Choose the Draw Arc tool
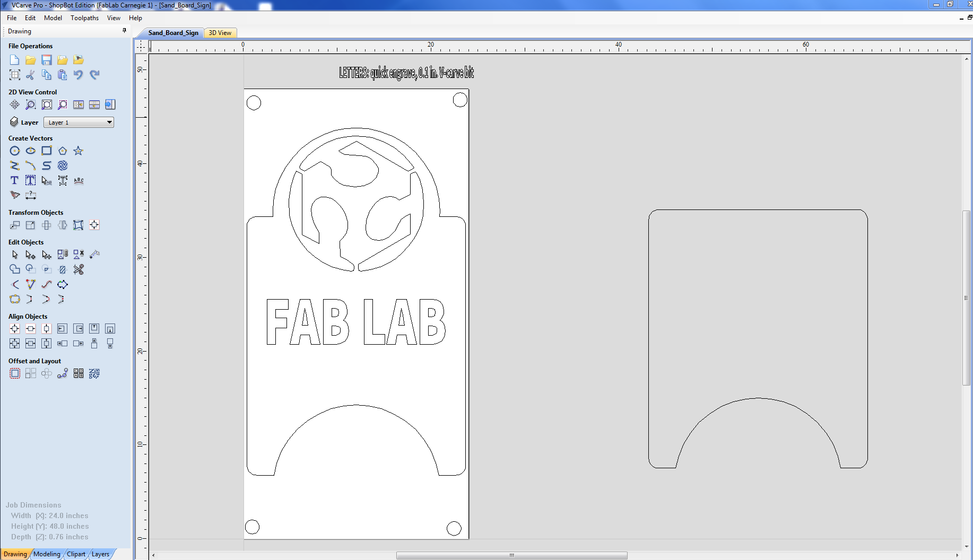This screenshot has height=560, width=973. tap(31, 165)
